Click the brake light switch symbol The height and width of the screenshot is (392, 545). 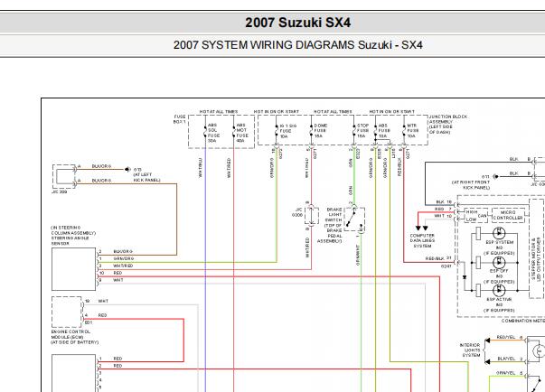354,219
